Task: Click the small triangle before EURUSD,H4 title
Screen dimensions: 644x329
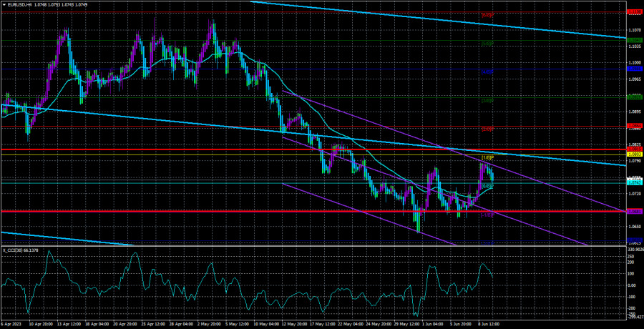Action: point(4,4)
